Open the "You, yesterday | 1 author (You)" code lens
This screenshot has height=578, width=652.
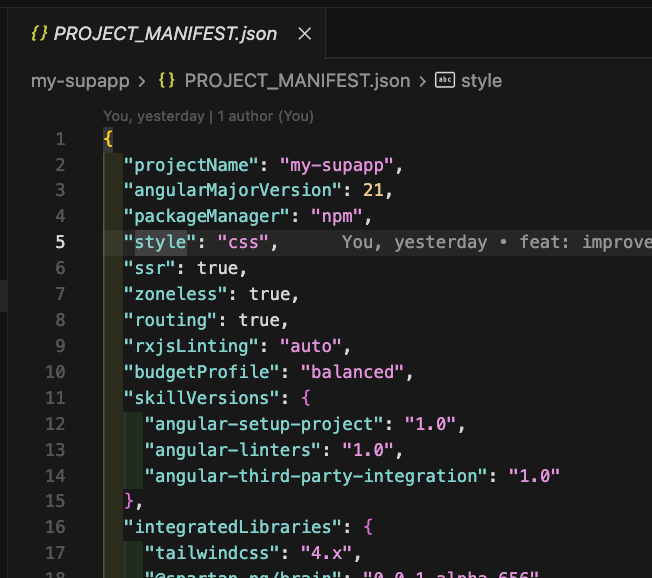[x=208, y=116]
